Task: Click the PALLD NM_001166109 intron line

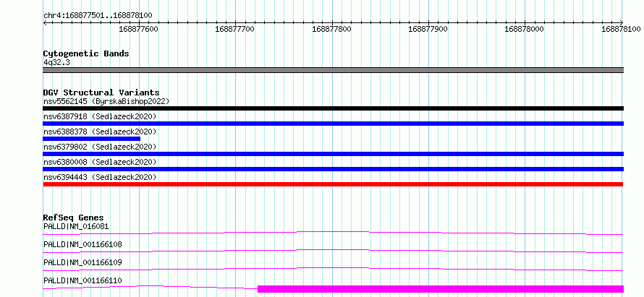Action: 333,269
